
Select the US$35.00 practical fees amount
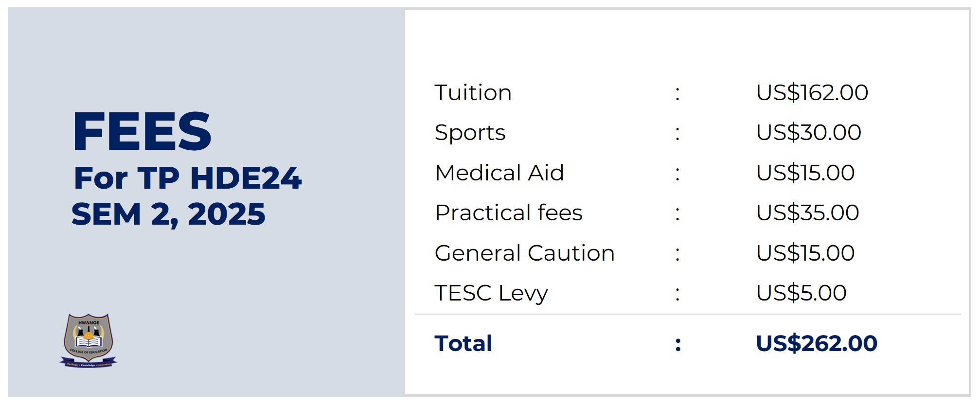click(x=807, y=213)
